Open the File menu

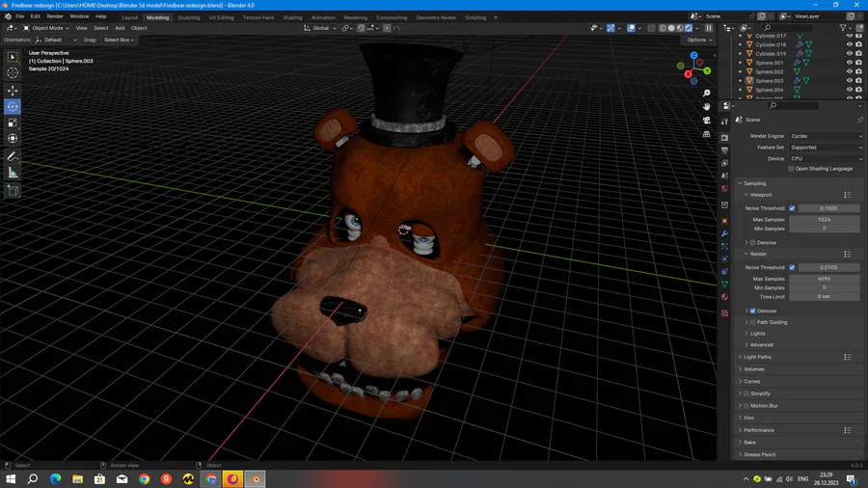tap(19, 16)
